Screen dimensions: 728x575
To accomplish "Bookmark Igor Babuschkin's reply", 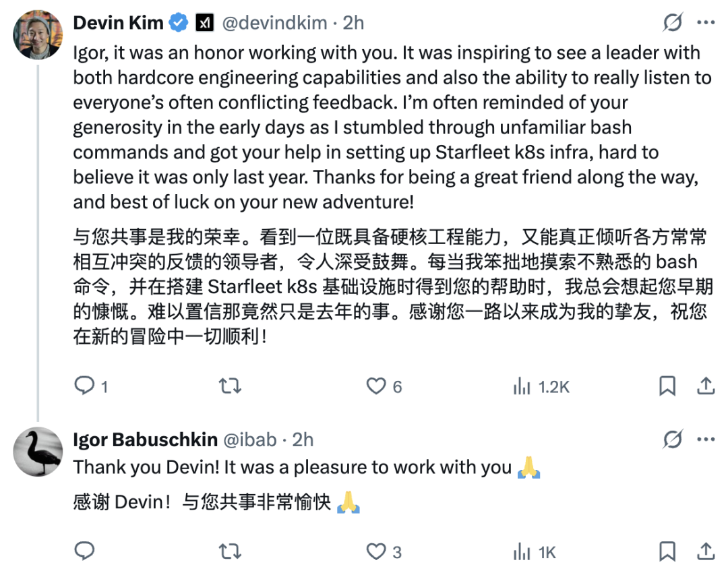I will tap(667, 551).
